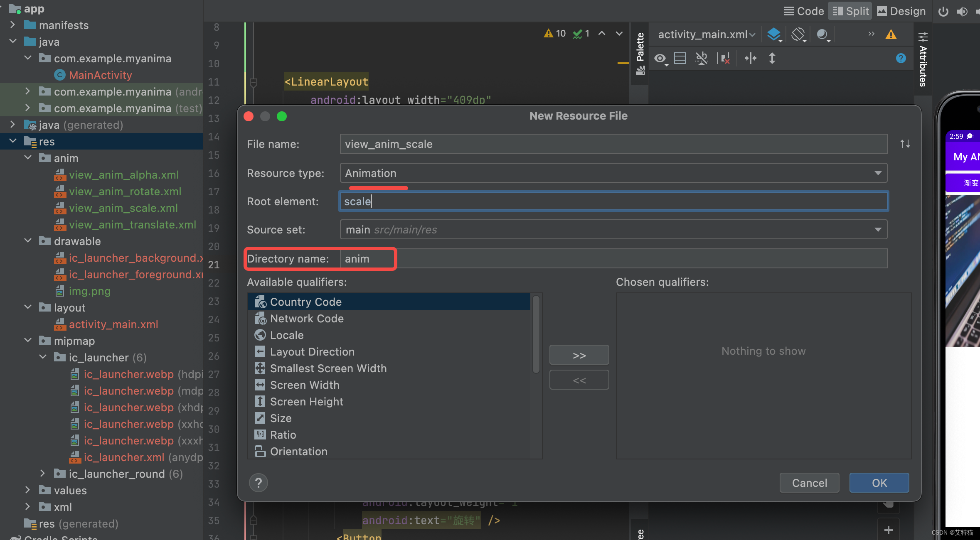Viewport: 980px width, 540px height.
Task: Click the Select Design Surface layers icon
Action: [x=774, y=34]
